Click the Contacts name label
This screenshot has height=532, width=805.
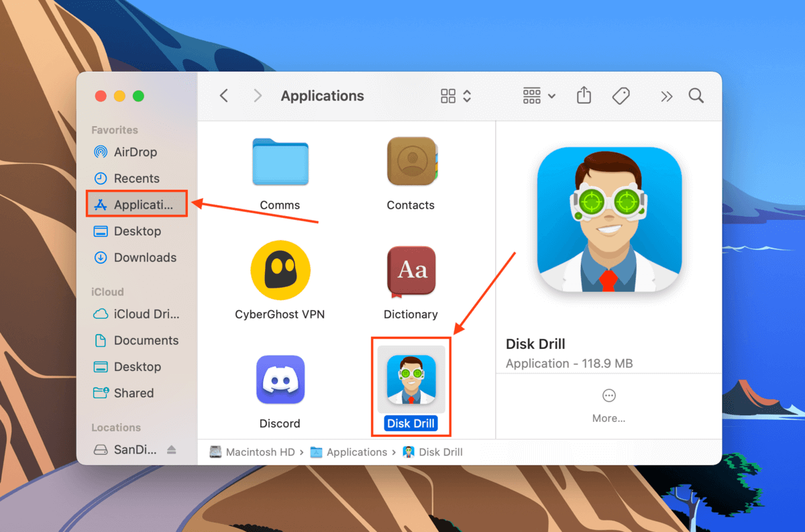[x=411, y=205]
